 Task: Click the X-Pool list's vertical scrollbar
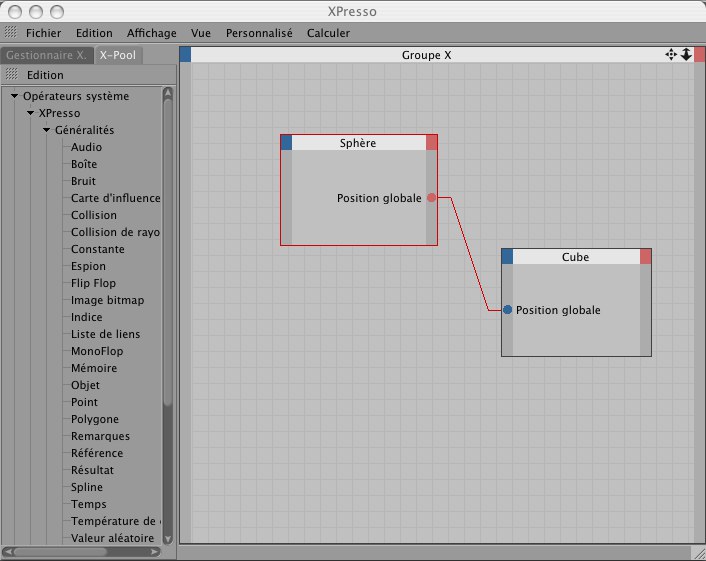(x=168, y=300)
